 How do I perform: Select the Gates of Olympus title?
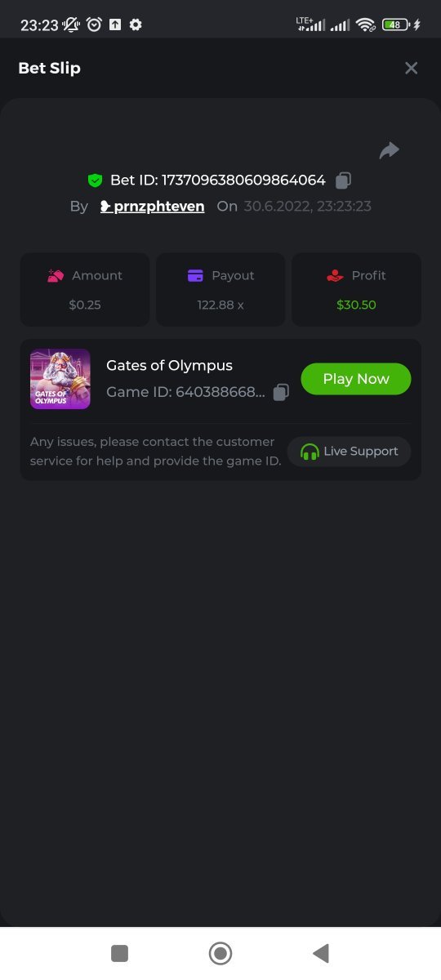click(169, 365)
